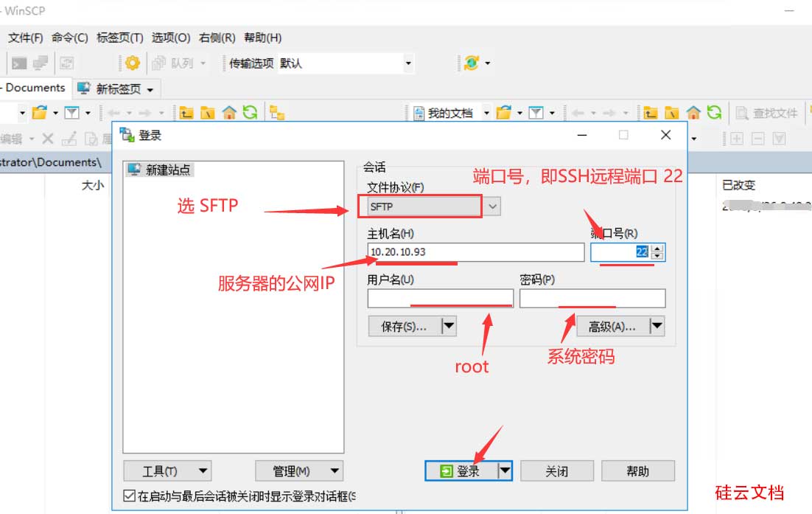Click the delete X icon beside 编辑
Viewport: 812px width, 514px height.
tap(48, 139)
